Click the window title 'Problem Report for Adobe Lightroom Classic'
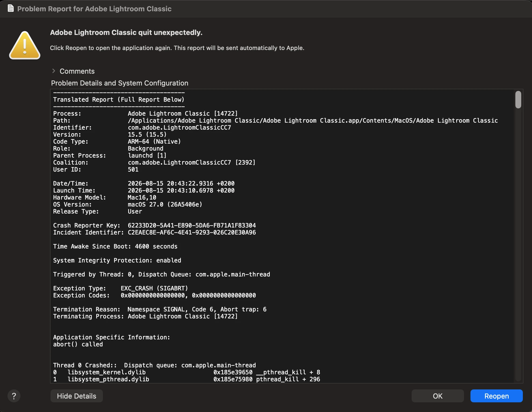Viewport: 532px width, 412px height. click(94, 9)
